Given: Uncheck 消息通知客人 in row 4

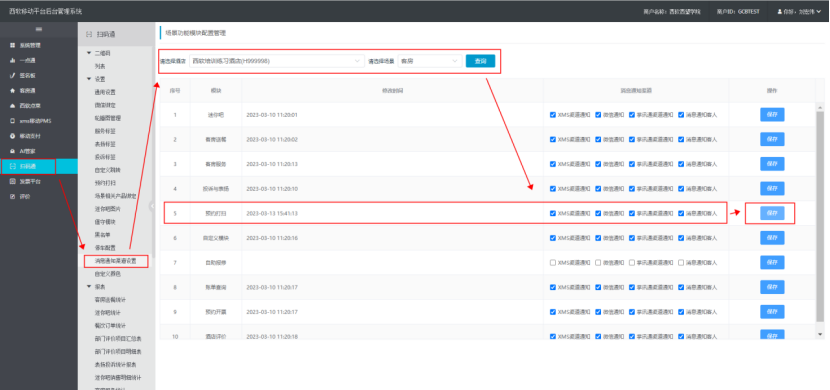Looking at the screenshot, I should coord(681,189).
